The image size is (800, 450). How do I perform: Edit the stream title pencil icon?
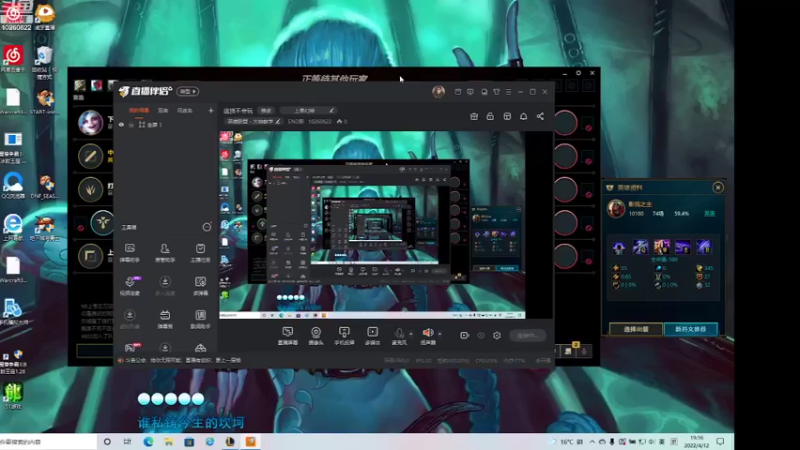point(331,111)
